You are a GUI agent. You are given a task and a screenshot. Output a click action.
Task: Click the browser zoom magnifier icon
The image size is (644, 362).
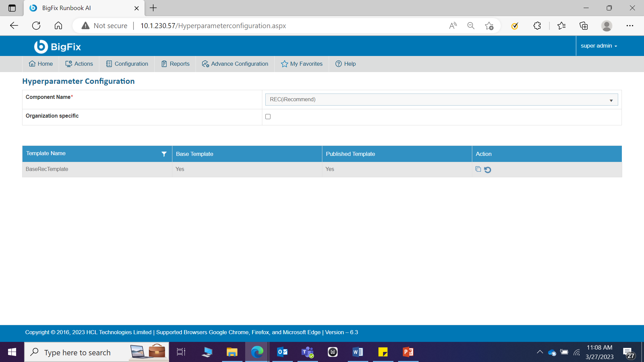coord(471,26)
